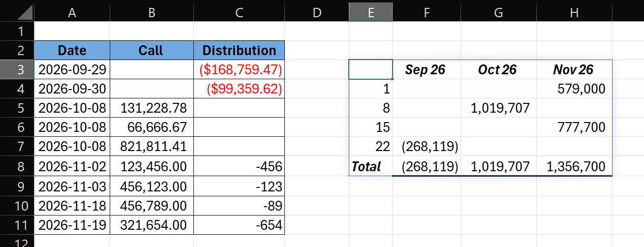Select Nov 26 value 777,700

574,127
